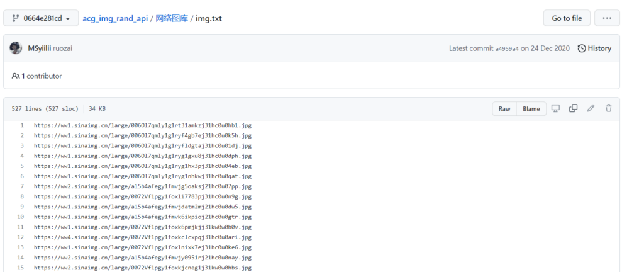Click the URL ending in 0w0hbs.jpg
This screenshot has width=644, height=272.
coord(143,268)
